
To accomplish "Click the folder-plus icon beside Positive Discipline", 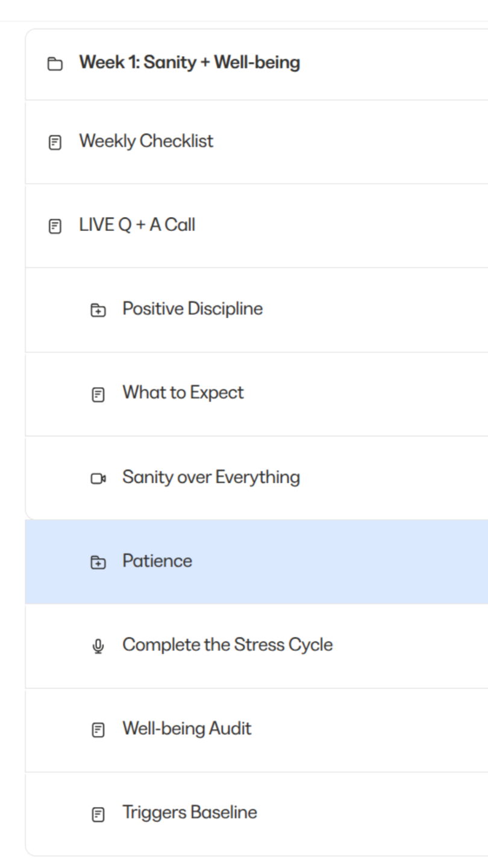I will 98,310.
